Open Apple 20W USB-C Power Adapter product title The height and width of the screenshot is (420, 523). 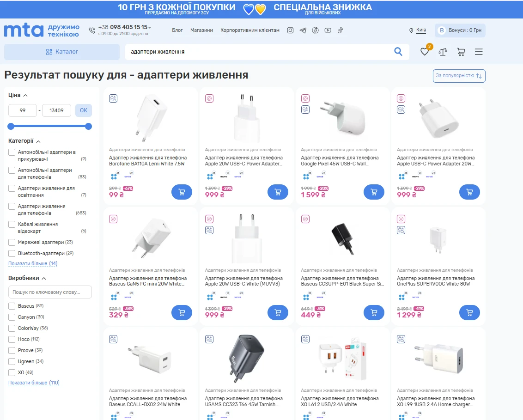tap(244, 161)
